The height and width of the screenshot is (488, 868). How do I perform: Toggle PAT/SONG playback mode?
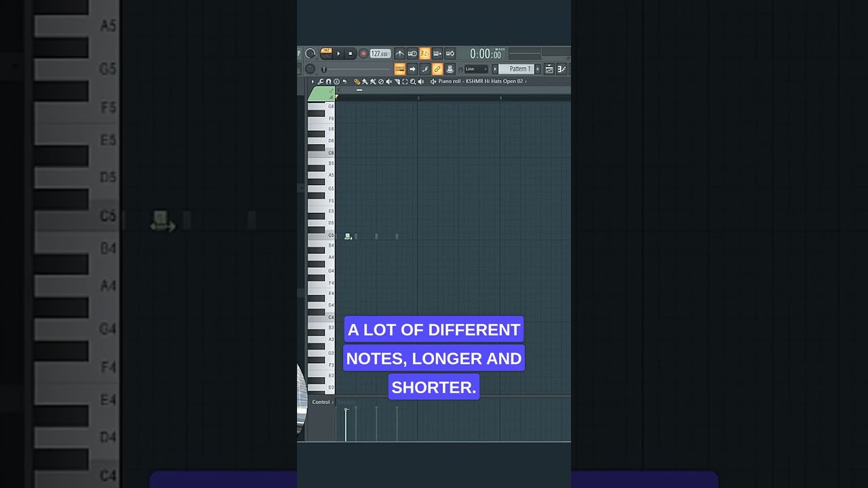326,54
